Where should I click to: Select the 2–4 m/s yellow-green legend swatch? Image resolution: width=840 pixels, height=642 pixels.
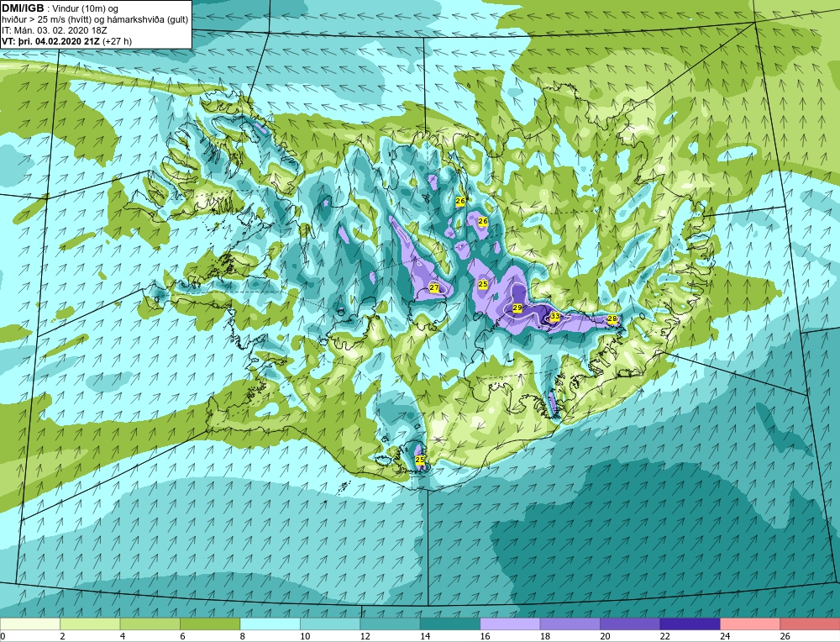coord(90,624)
